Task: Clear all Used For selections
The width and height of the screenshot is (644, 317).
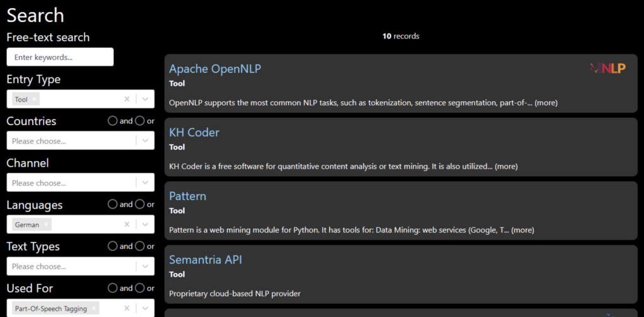Action: (x=127, y=308)
